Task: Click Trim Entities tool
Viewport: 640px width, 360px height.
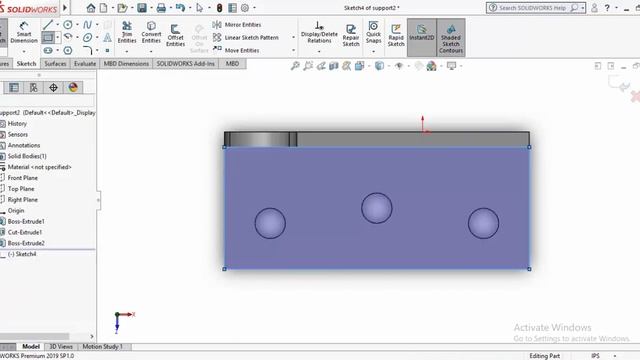Action: point(127,32)
